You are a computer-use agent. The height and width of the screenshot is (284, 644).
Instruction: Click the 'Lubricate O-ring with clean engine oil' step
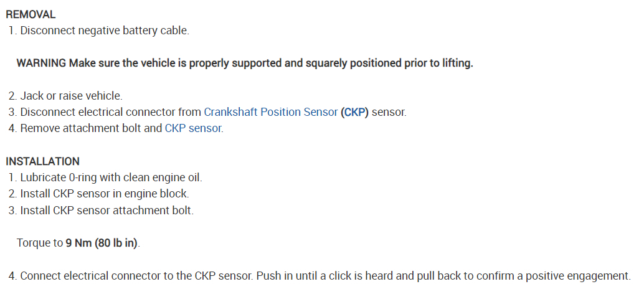pyautogui.click(x=111, y=177)
